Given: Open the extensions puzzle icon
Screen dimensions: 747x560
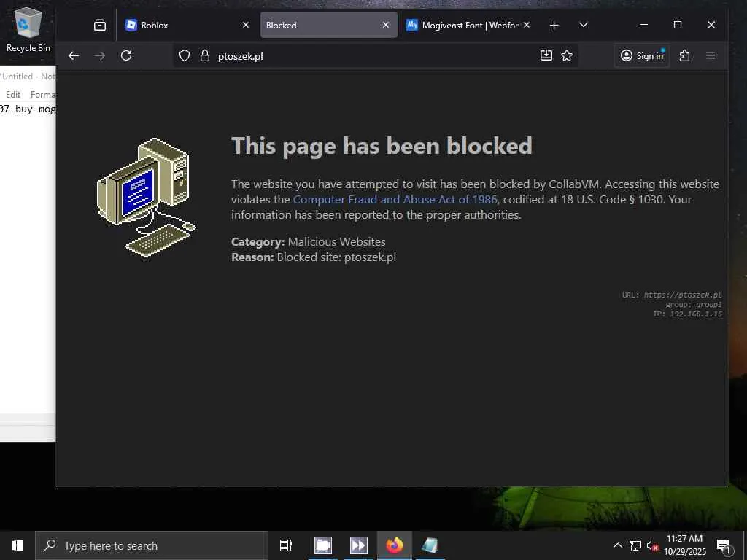Looking at the screenshot, I should [x=684, y=55].
